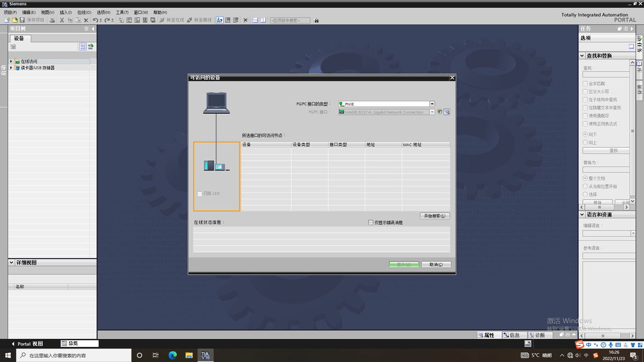Viewport: 644px width, 362px height.
Task: Click the print icon in toolbar
Action: (x=52, y=20)
